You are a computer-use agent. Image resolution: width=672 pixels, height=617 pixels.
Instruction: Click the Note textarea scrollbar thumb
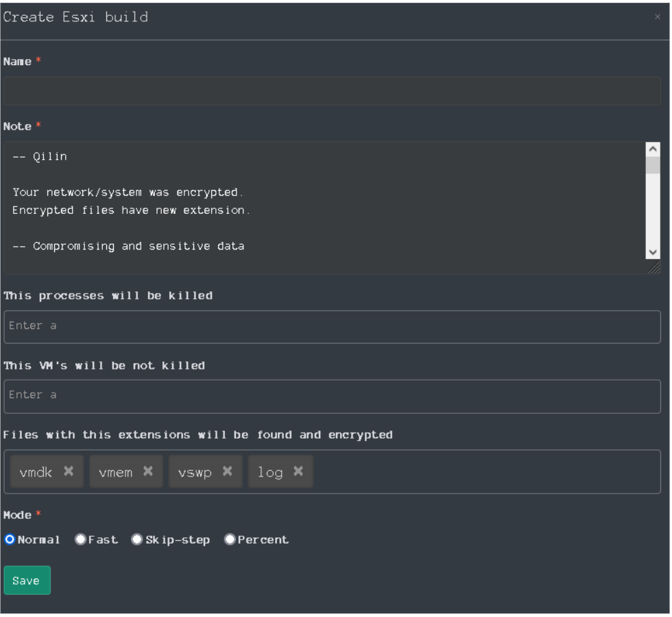click(x=653, y=165)
